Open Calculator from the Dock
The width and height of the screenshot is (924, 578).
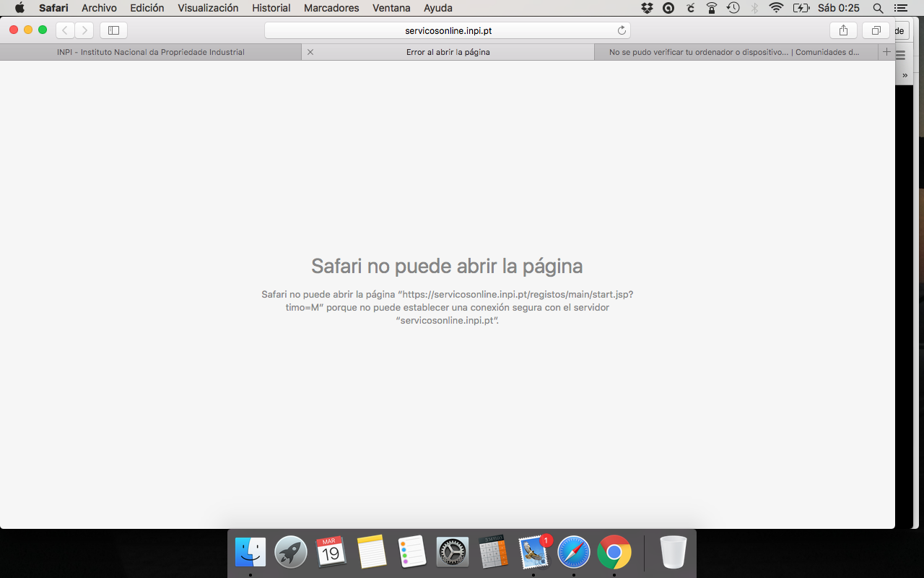[493, 553]
